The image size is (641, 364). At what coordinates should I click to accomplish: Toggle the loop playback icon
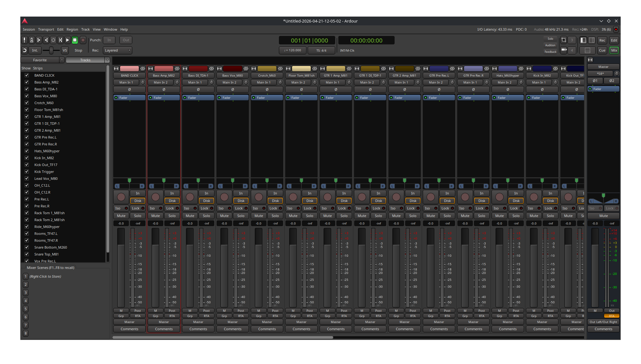53,40
